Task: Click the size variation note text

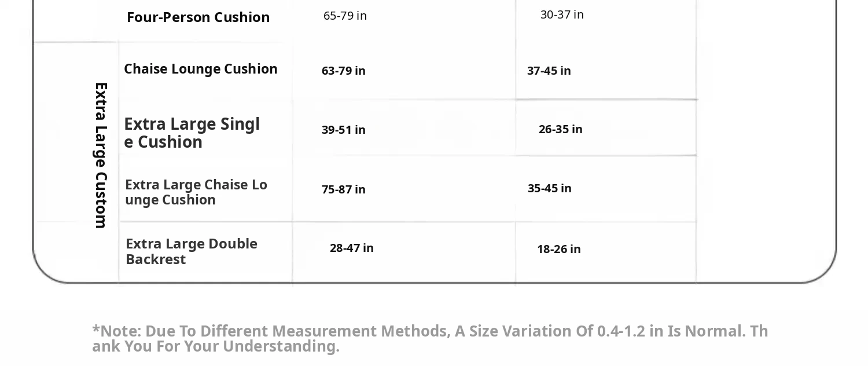Action: pos(430,338)
